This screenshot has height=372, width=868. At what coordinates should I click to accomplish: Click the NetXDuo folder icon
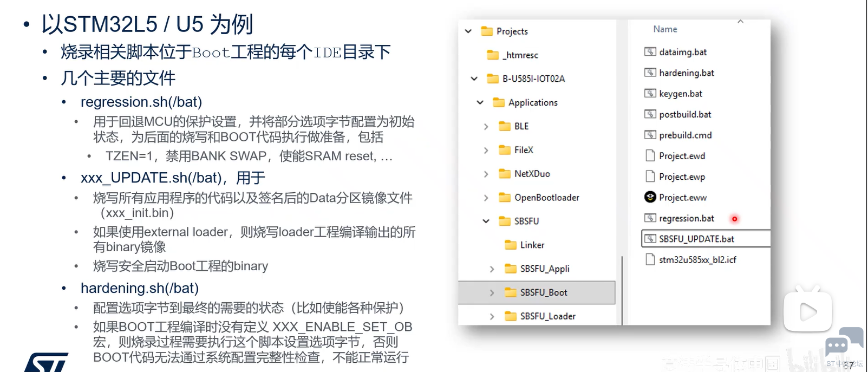pos(505,174)
